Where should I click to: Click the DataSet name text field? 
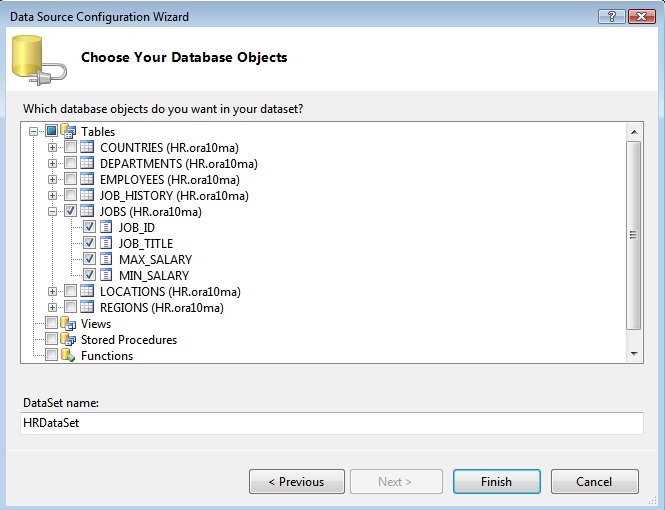coord(331,423)
